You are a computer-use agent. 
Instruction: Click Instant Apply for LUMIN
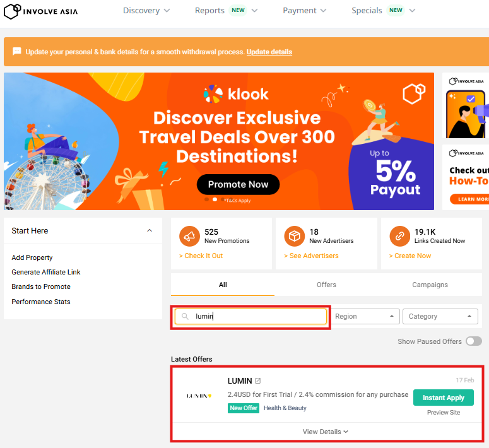coord(443,398)
